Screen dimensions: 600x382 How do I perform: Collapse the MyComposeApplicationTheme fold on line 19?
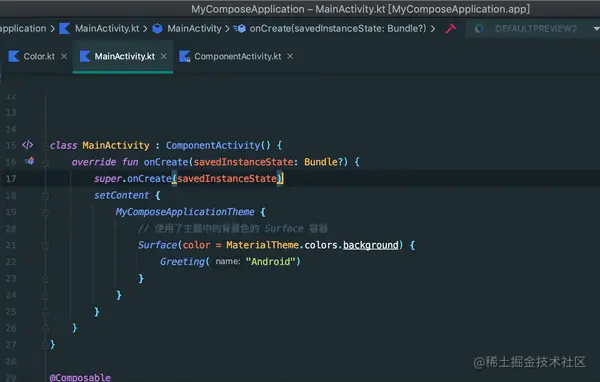click(45, 212)
